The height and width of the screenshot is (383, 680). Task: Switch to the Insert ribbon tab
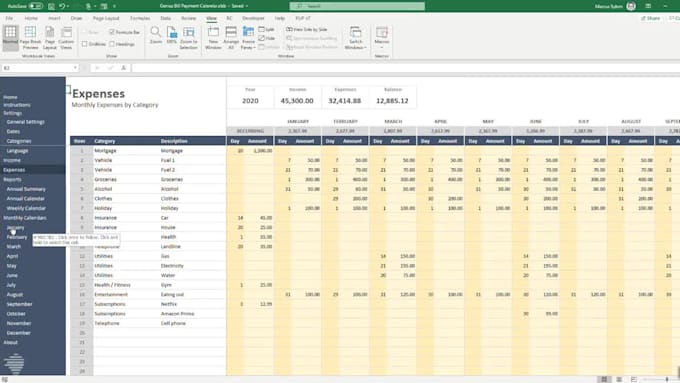[x=54, y=18]
